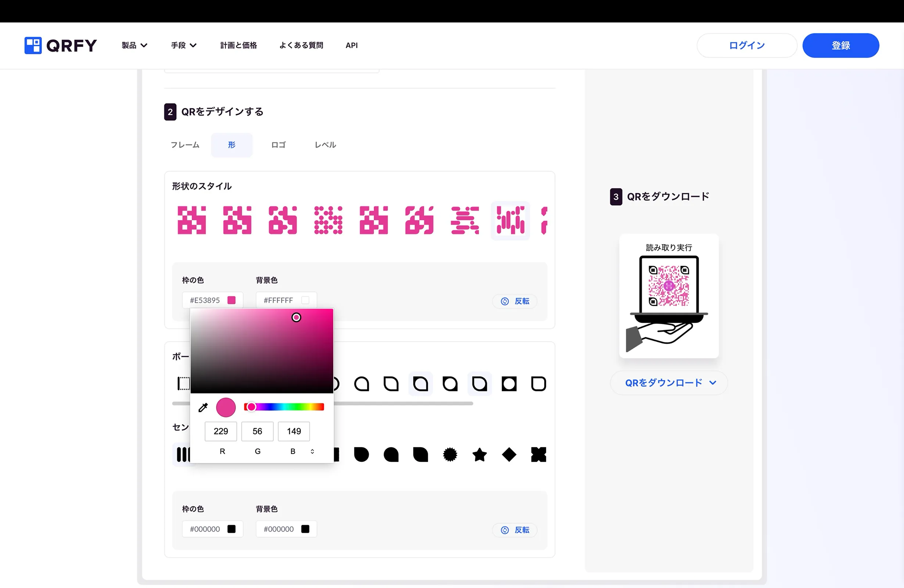Click 反転 to invert frame and background colors
904x588 pixels.
click(x=515, y=301)
